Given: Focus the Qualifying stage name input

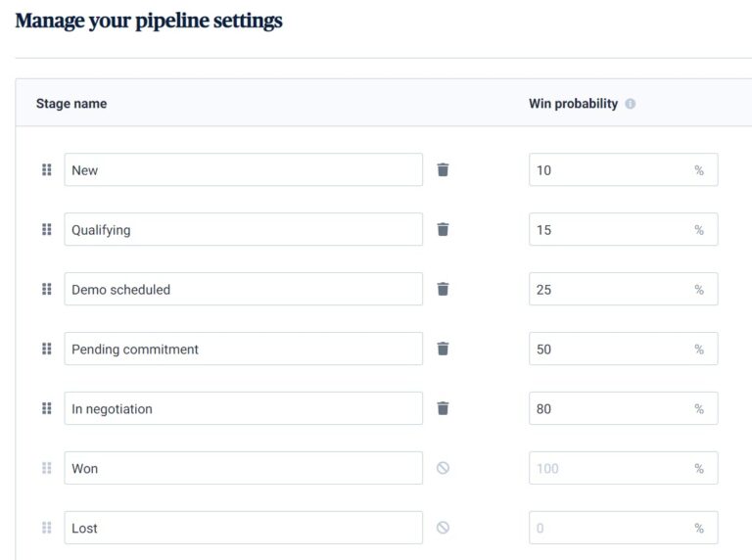Looking at the screenshot, I should pyautogui.click(x=243, y=229).
